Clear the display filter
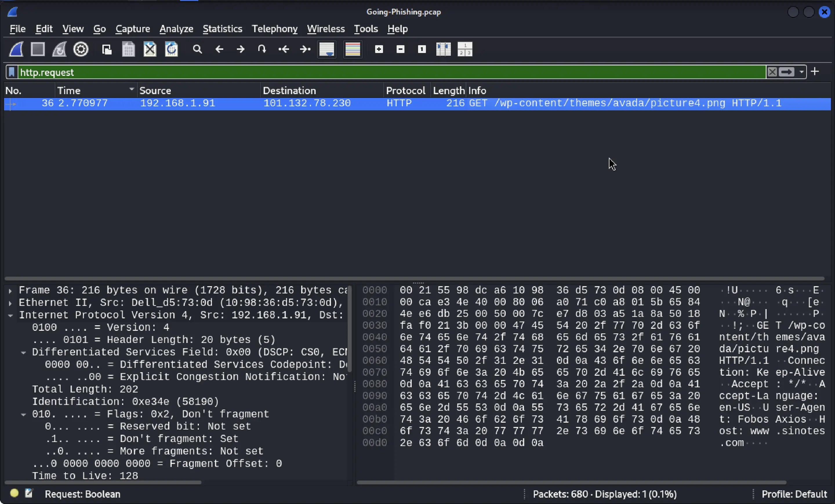 [x=772, y=72]
